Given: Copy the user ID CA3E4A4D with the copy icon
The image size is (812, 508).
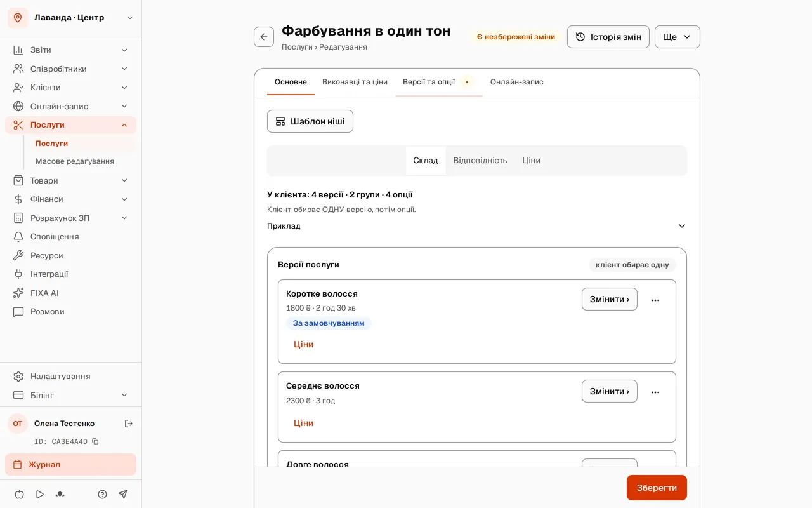Looking at the screenshot, I should tap(95, 441).
